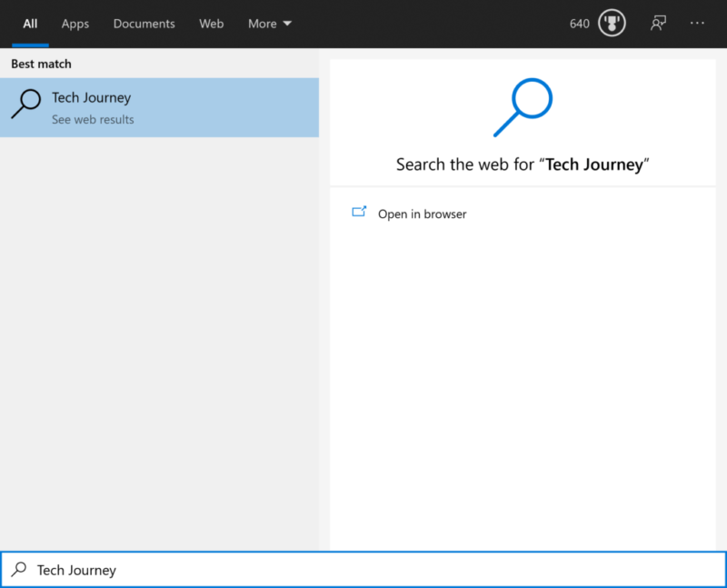The image size is (727, 588).
Task: Click the 640 rewards points counter
Action: (x=580, y=23)
